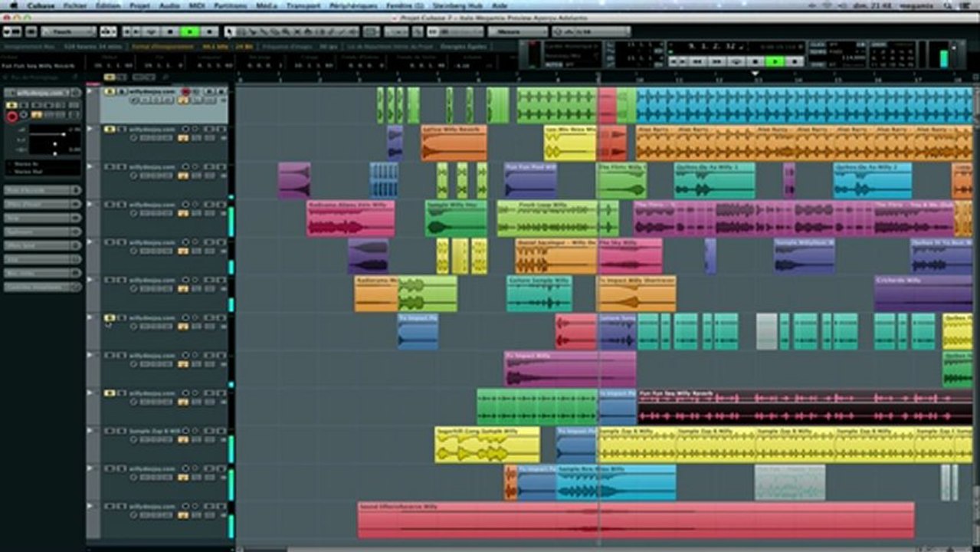This screenshot has height=552, width=980.
Task: Click Record button in main toolbar
Action: [208, 31]
